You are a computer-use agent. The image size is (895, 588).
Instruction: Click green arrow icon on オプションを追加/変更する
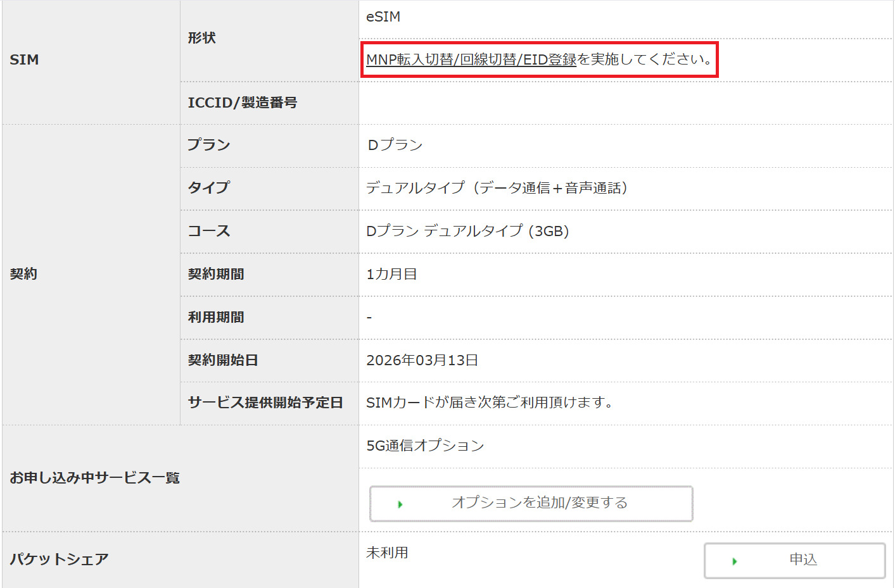400,504
